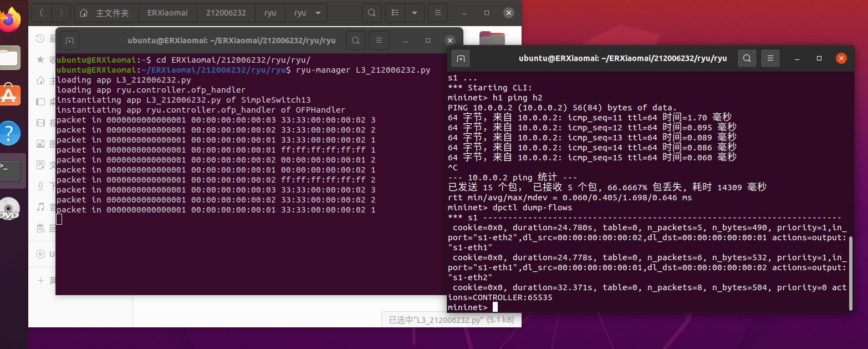Click the 'rtt min/avg/max/mdev' statistics line
Viewport: 868px width, 349px height.
coord(570,198)
